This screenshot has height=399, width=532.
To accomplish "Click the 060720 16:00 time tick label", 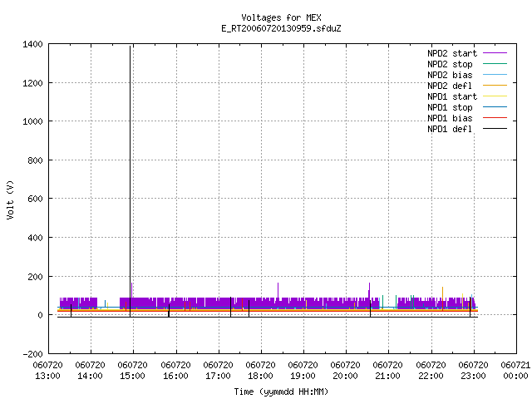I will pos(175,371).
